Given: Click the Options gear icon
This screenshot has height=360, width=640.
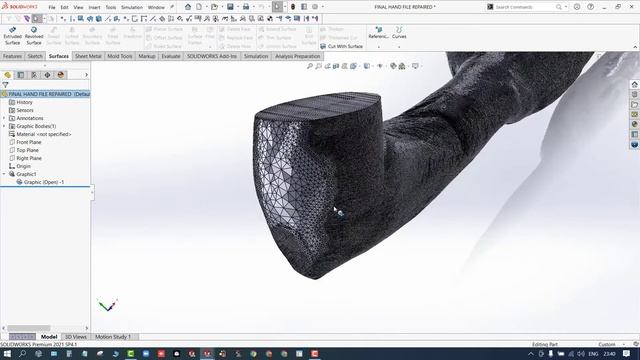Looking at the screenshot, I should (315, 7).
